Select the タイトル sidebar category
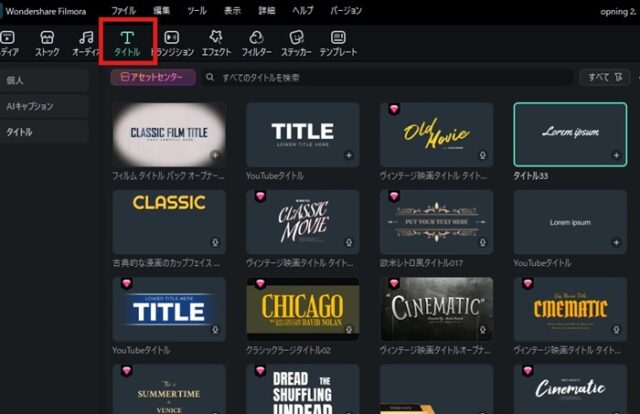 click(44, 131)
